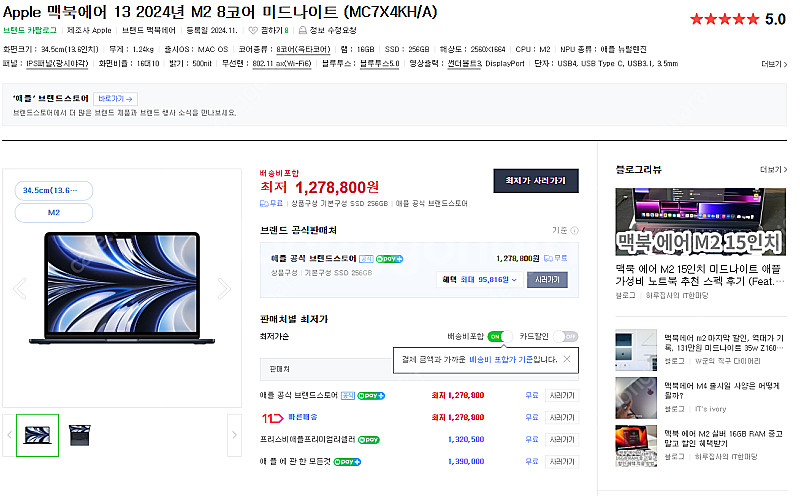Select the M2 option pill

(x=54, y=213)
